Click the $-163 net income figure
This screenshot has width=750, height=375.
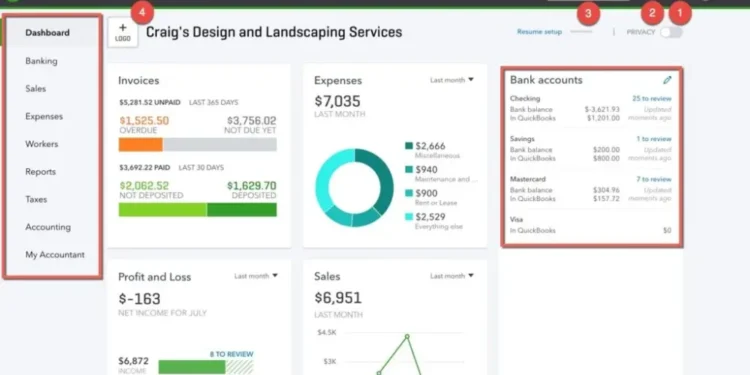[140, 299]
